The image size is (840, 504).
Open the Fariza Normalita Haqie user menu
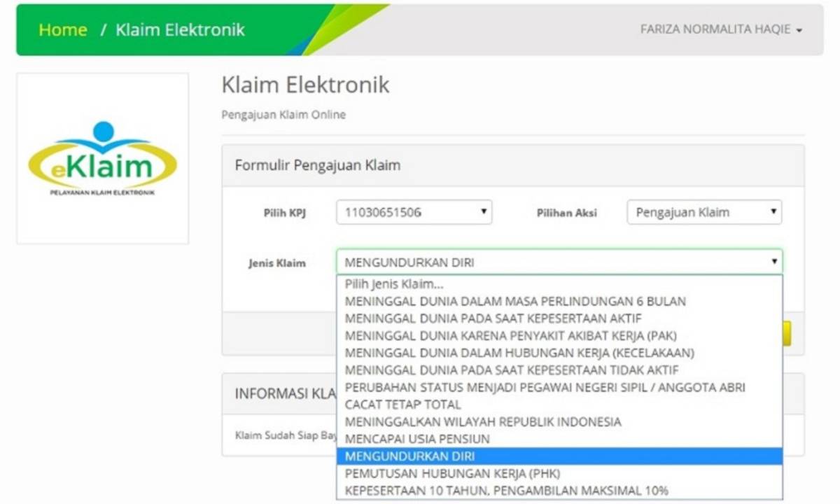coord(720,29)
